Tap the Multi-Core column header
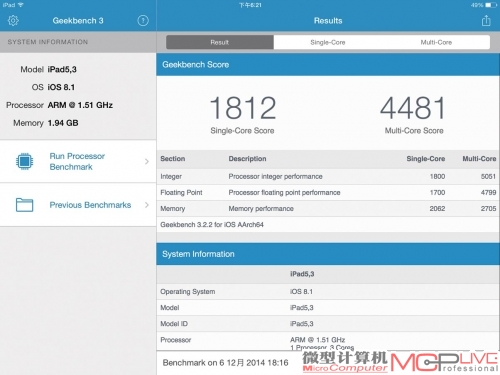 coord(479,159)
